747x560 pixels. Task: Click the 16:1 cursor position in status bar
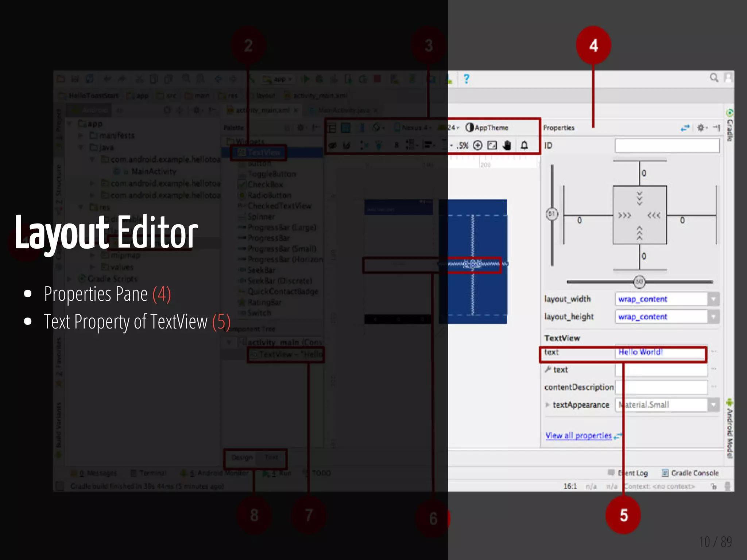click(x=570, y=486)
